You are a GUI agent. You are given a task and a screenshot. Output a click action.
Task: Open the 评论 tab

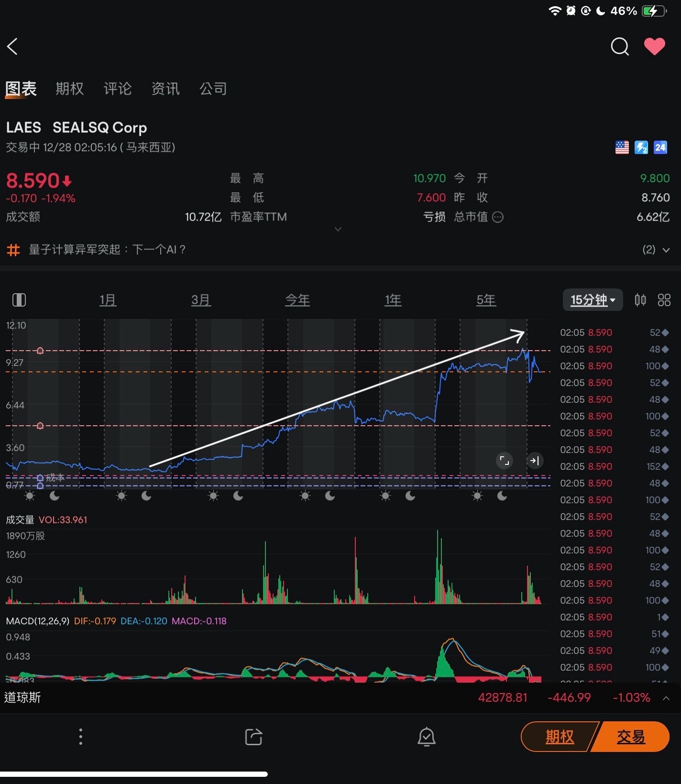pos(118,88)
